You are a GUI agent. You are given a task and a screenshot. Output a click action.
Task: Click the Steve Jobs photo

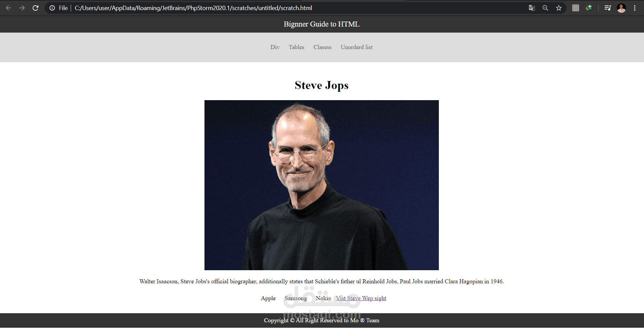click(x=321, y=185)
